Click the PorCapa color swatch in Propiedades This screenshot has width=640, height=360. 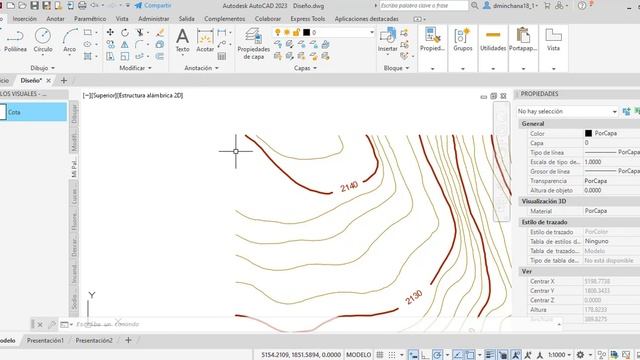coord(588,133)
